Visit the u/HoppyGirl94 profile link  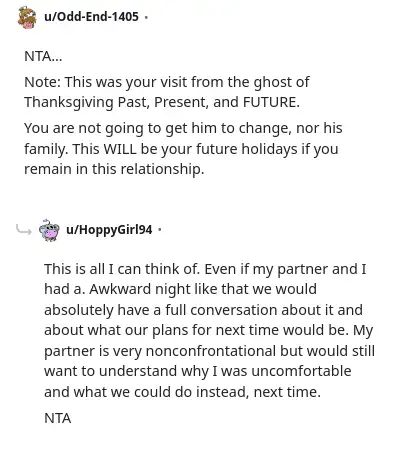(x=109, y=230)
